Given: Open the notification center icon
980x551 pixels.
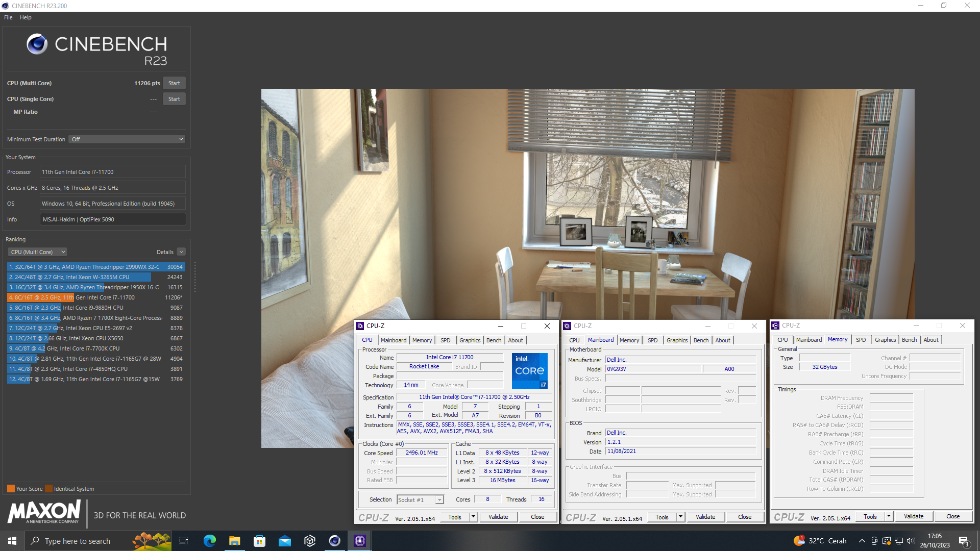Looking at the screenshot, I should point(964,541).
